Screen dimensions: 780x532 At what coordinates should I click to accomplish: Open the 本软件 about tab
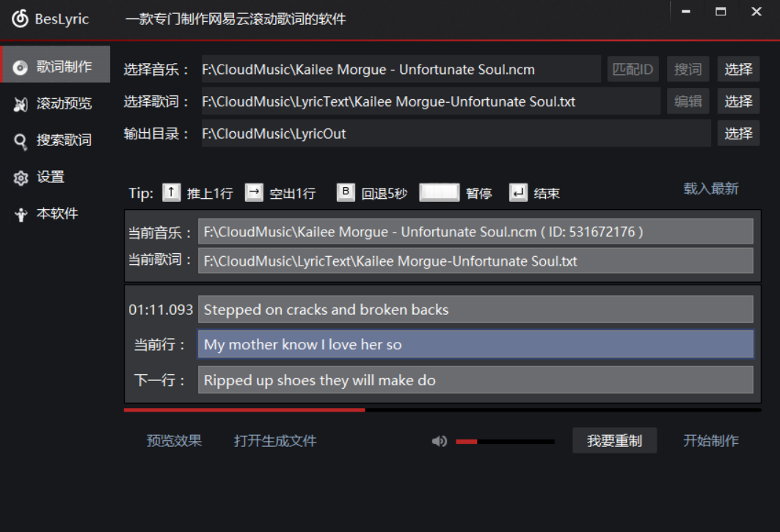click(48, 214)
